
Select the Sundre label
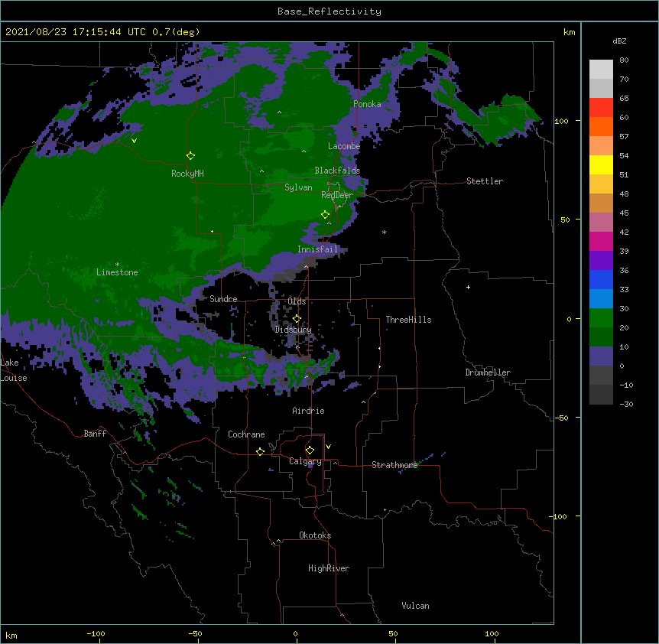[223, 299]
